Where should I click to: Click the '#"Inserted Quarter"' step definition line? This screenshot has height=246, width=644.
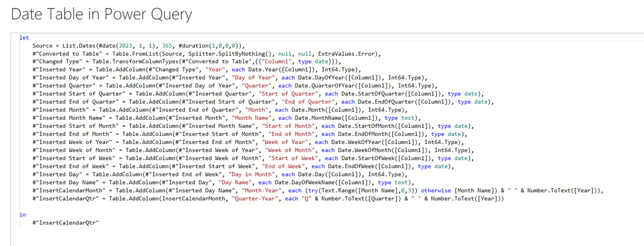tap(235, 86)
